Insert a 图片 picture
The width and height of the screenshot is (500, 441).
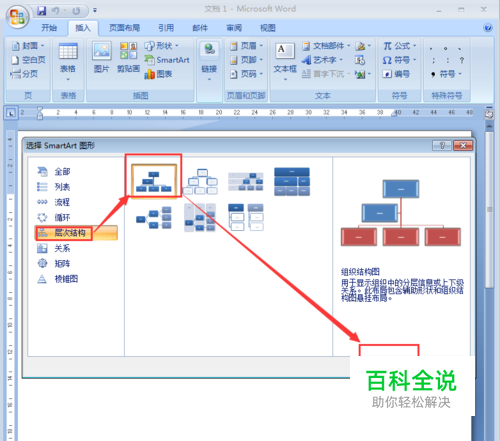(102, 57)
